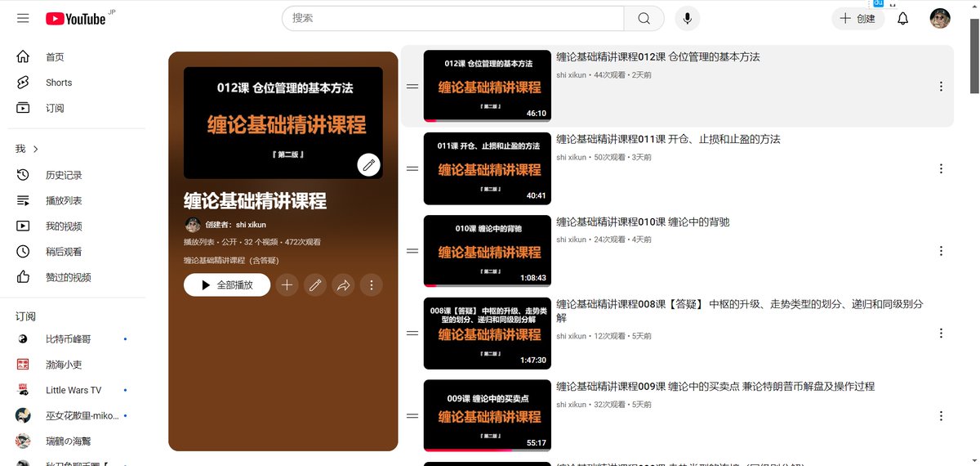
Task: Click shi xikun under 010课 video
Action: click(572, 240)
